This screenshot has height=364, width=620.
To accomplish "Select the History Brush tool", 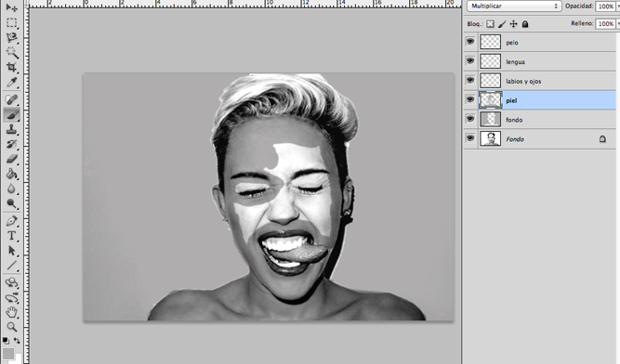I will 11,144.
